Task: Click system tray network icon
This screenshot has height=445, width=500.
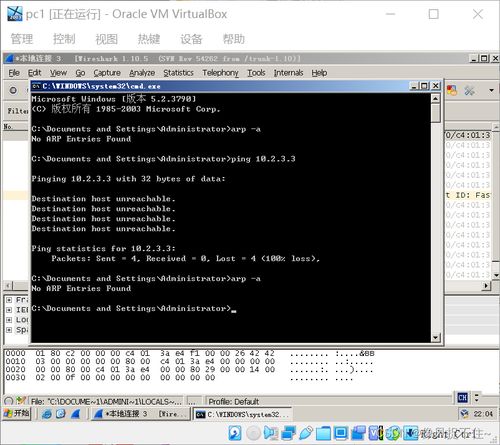Action: pyautogui.click(x=464, y=414)
